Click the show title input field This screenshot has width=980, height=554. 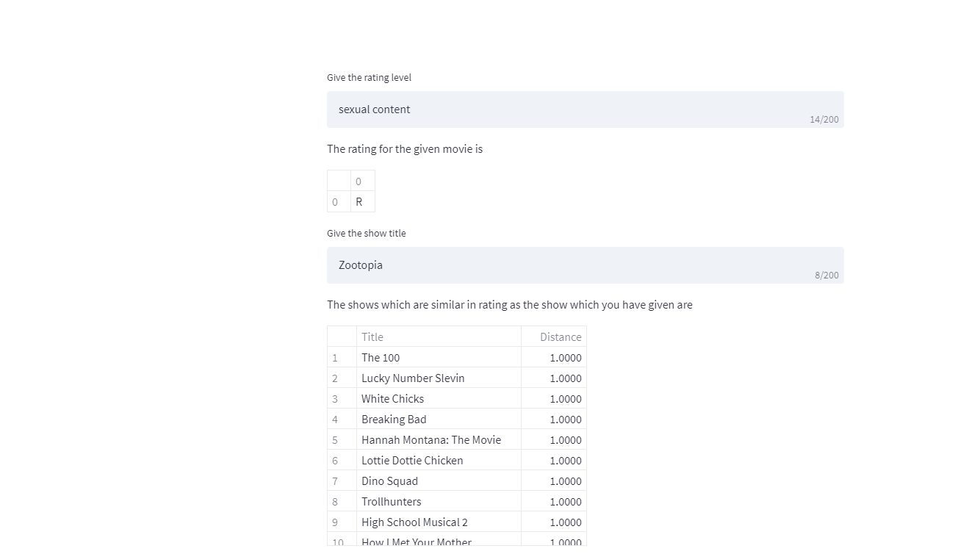pos(585,265)
